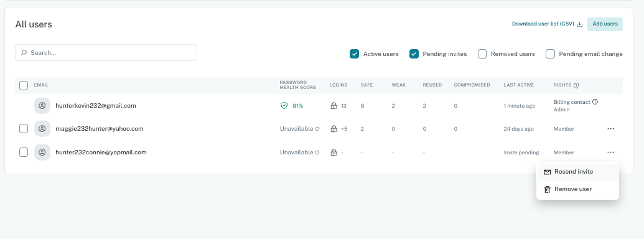Screen dimensions: 644x239
Task: Close the three-dot menu for hunter232connie
Action: (x=611, y=152)
